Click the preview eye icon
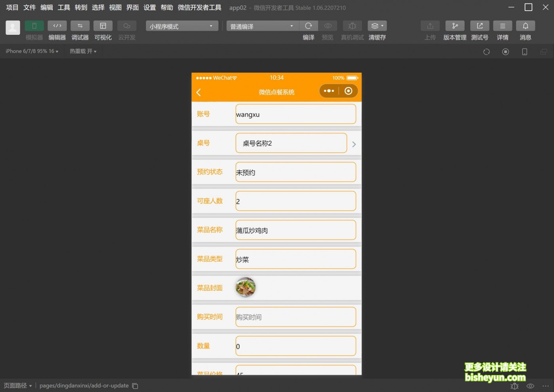This screenshot has height=392, width=554. [x=328, y=26]
